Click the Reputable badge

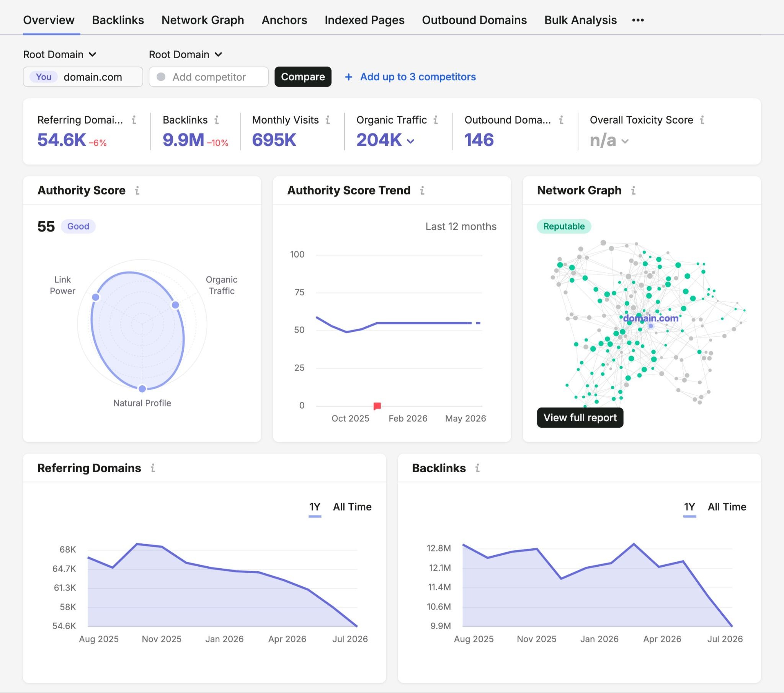point(564,226)
